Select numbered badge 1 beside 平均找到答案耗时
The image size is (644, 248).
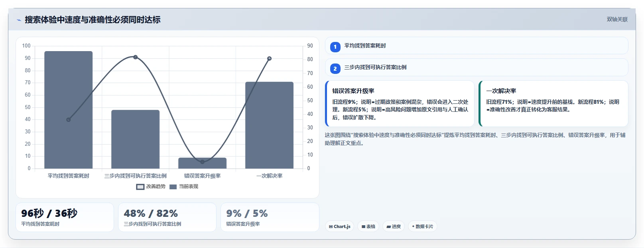[335, 47]
